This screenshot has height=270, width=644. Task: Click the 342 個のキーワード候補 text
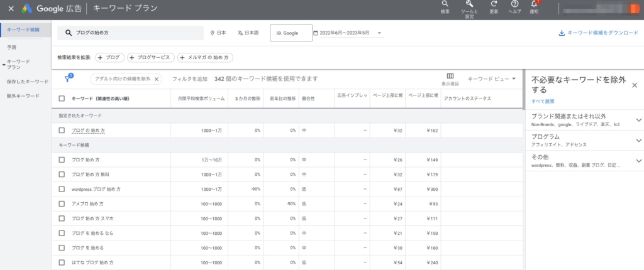click(266, 78)
